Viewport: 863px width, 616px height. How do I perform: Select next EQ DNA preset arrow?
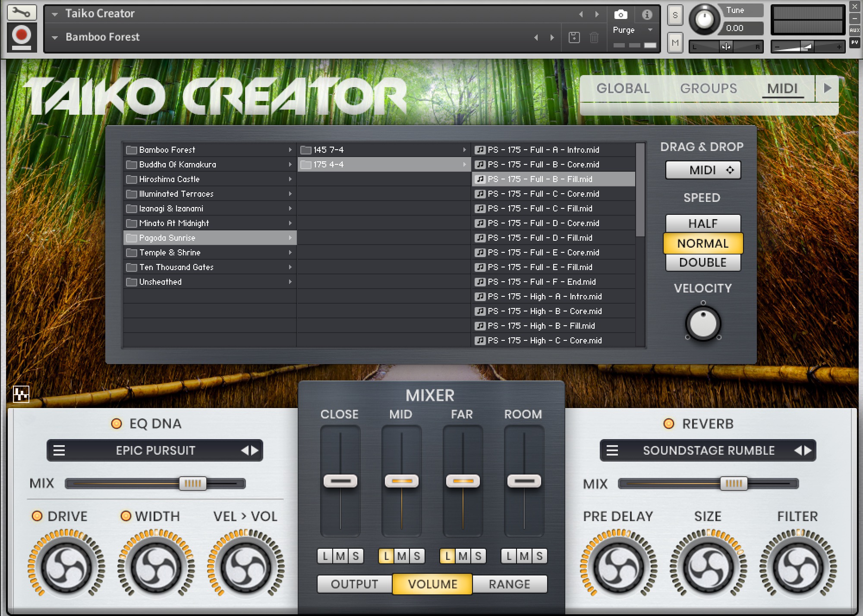pyautogui.click(x=255, y=451)
